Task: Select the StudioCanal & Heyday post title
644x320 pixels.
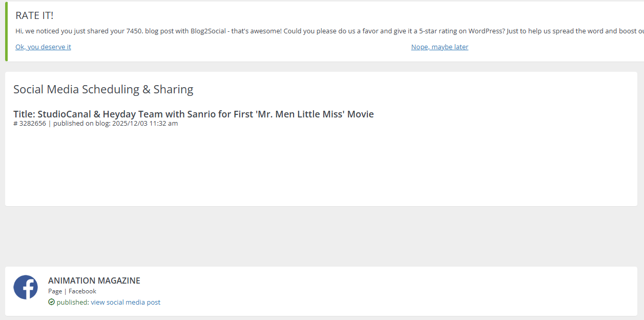Action: pyautogui.click(x=193, y=114)
